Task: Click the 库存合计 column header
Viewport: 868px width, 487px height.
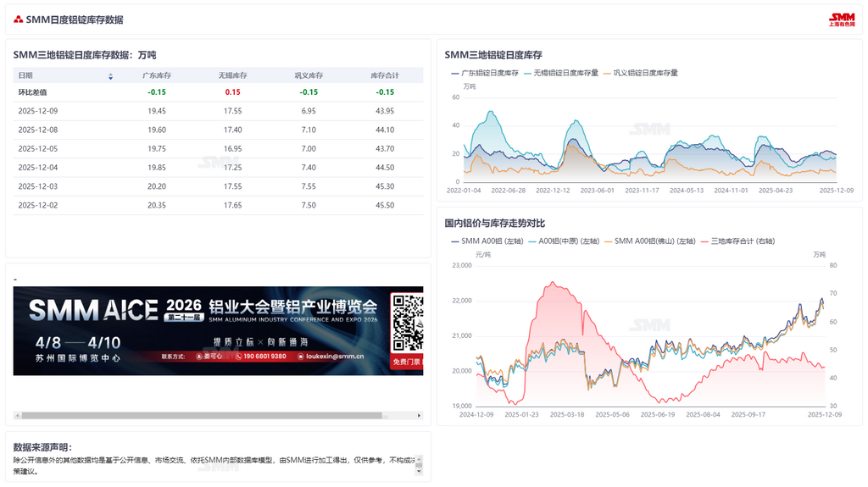Action: pyautogui.click(x=385, y=76)
